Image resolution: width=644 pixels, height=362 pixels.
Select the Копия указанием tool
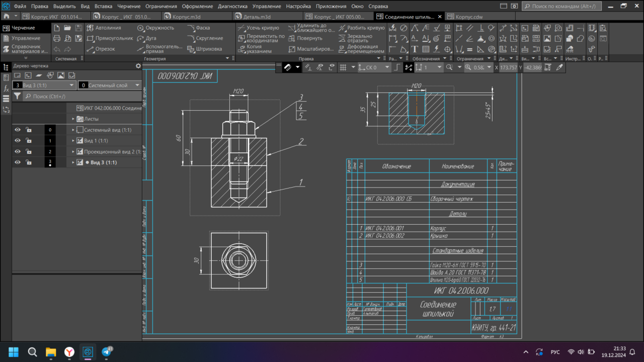(254, 49)
